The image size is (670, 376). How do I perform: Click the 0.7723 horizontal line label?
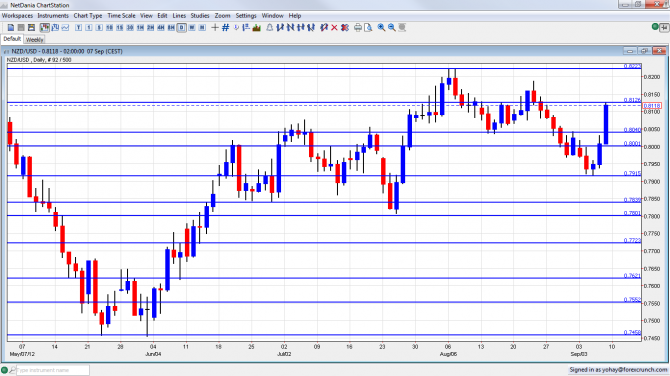click(632, 240)
